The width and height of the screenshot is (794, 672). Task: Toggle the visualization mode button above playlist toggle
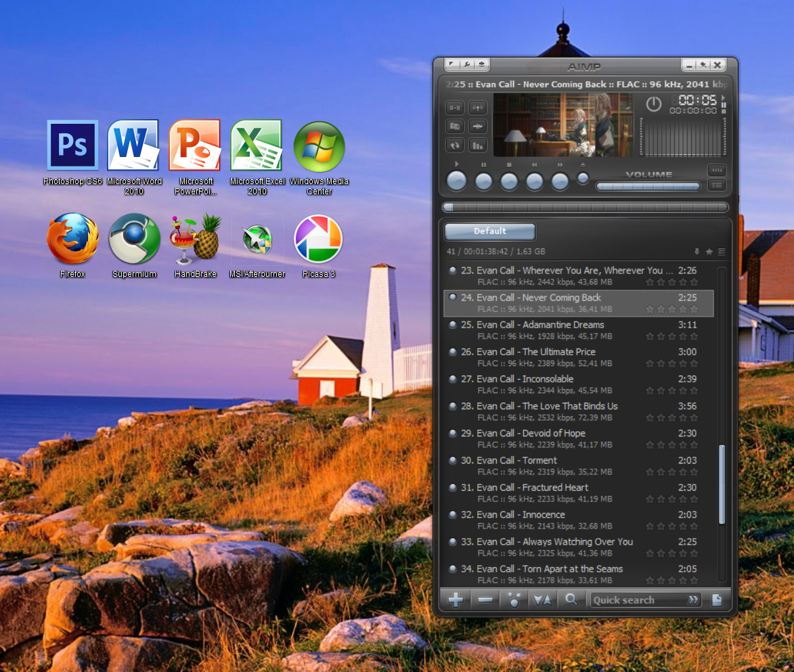coord(717,170)
